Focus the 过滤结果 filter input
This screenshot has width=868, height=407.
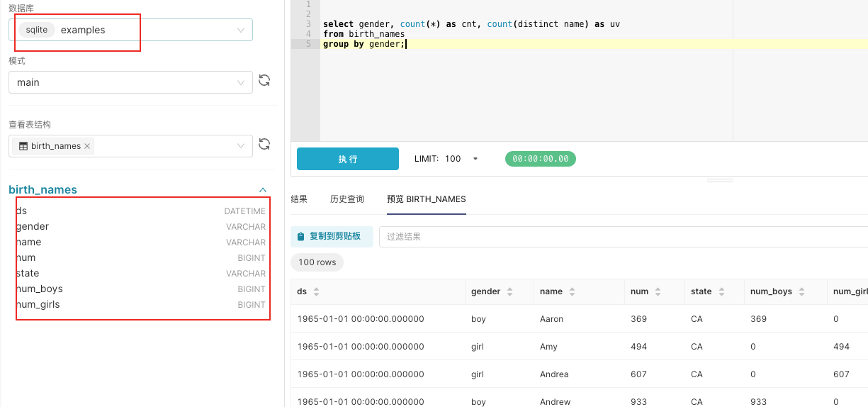[624, 236]
